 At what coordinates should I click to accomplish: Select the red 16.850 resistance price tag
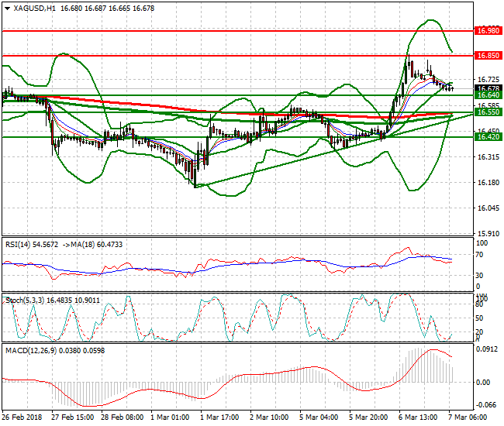pos(488,56)
